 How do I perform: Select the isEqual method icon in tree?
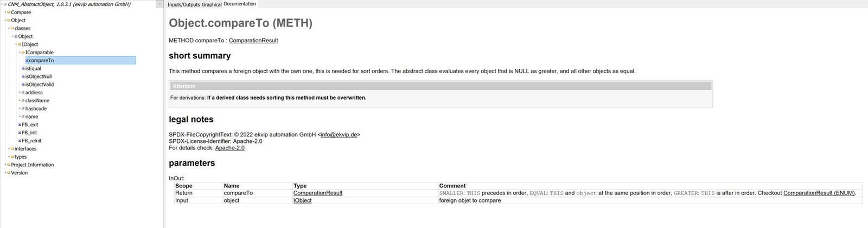[x=23, y=69]
